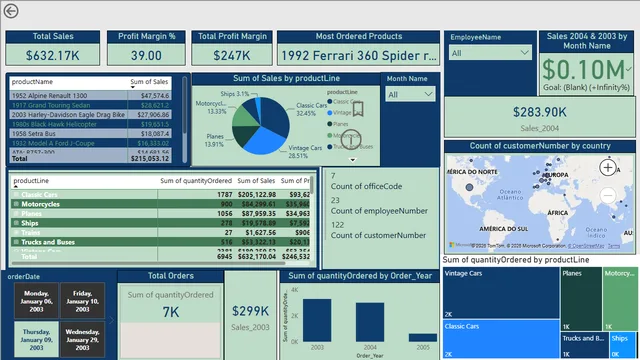640x360 pixels.
Task: Click the productLine column header in matrix
Action: pos(31,180)
